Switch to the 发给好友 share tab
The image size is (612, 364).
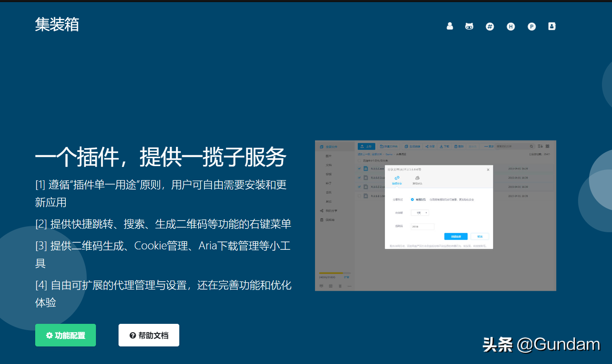(x=418, y=180)
